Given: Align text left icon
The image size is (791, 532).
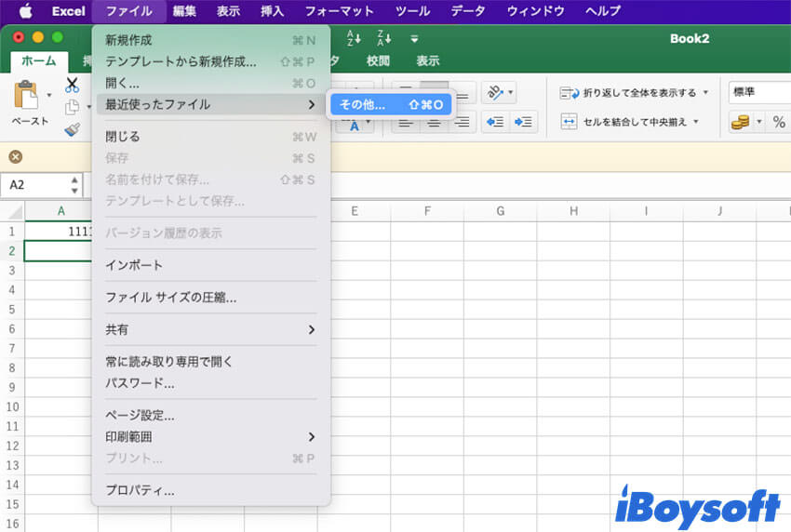Looking at the screenshot, I should pos(406,122).
